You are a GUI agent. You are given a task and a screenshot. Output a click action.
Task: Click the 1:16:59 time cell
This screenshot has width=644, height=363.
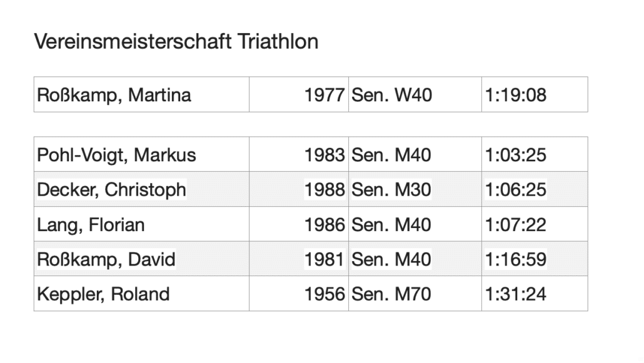pyautogui.click(x=535, y=259)
